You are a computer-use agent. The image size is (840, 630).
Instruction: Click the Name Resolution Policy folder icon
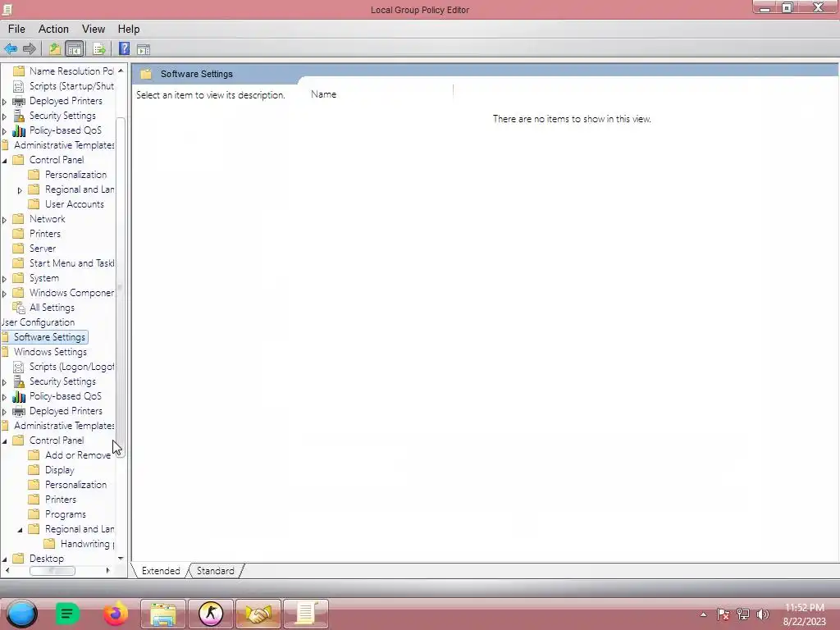click(19, 71)
